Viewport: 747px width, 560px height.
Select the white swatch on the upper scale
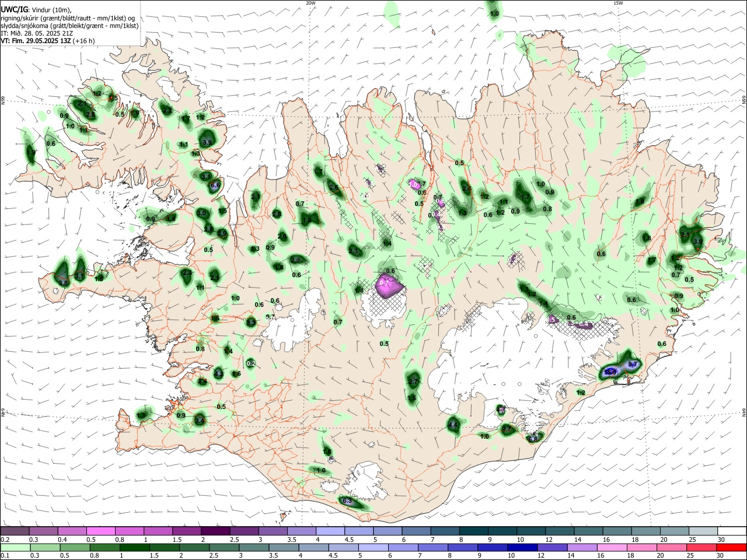pos(732,531)
